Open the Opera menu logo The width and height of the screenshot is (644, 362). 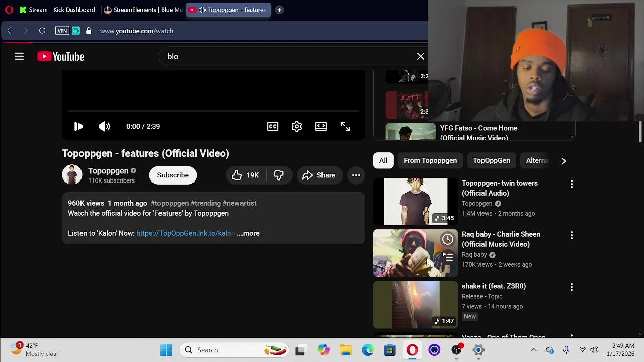[x=9, y=10]
